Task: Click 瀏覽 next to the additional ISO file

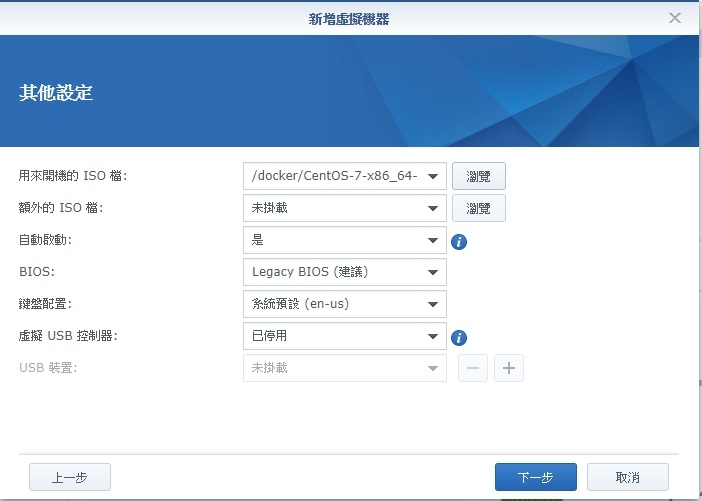Action: (x=479, y=208)
